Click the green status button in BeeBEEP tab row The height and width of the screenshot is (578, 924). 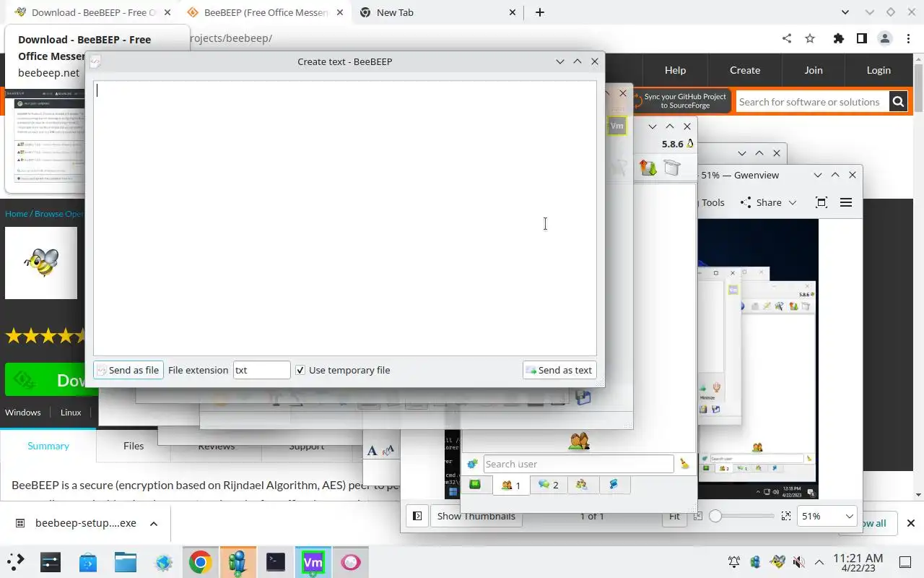pyautogui.click(x=475, y=485)
